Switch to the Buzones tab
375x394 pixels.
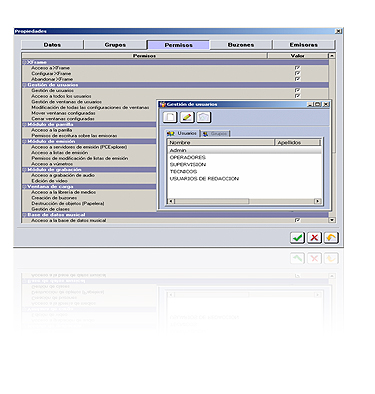point(241,45)
